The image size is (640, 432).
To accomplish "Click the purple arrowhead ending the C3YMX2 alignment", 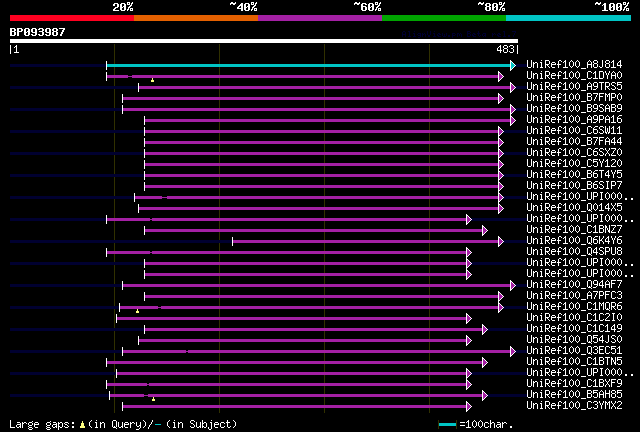I will pyautogui.click(x=469, y=406).
